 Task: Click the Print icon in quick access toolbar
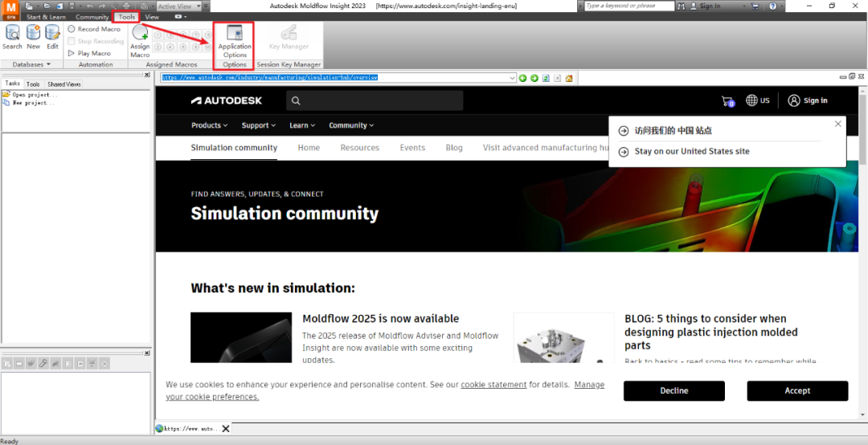pyautogui.click(x=126, y=6)
